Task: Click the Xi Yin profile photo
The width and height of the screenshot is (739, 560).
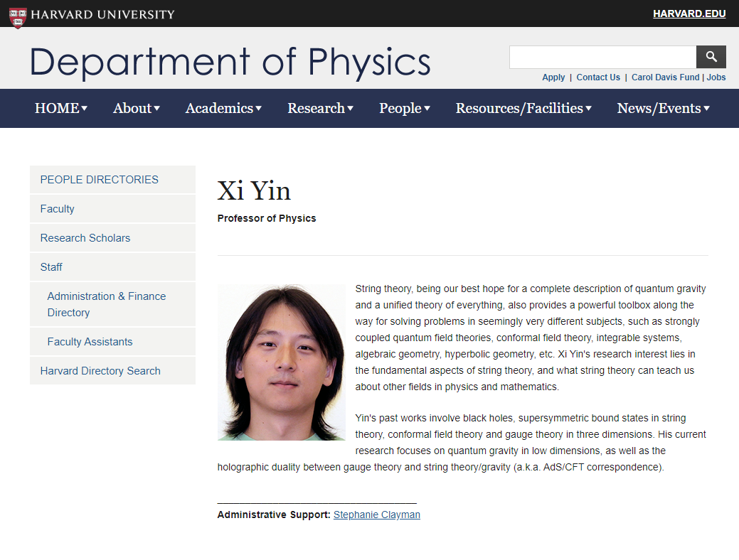Action: (281, 362)
